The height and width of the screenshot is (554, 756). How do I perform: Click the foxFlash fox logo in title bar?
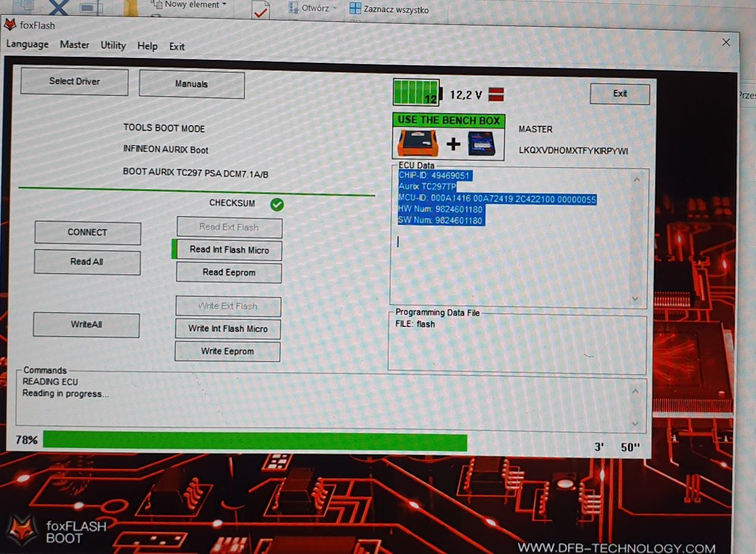(x=10, y=25)
